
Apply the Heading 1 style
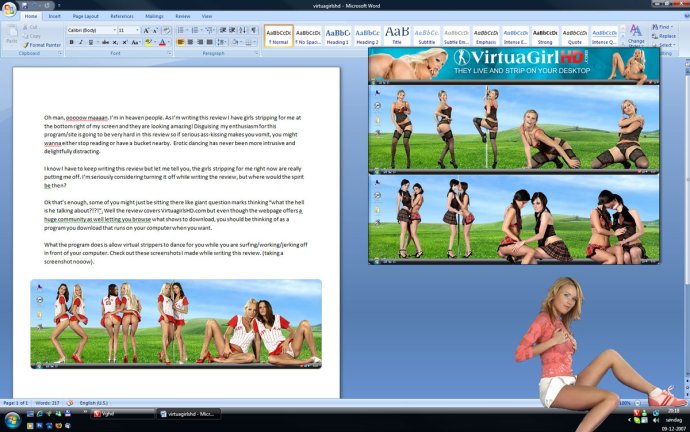[x=338, y=36]
